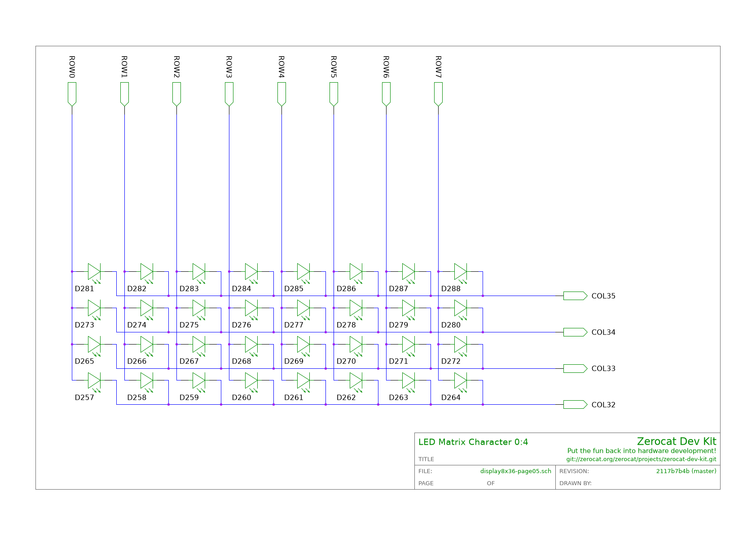Click the D282 reference designator label
Screen dimensions: 756x535
point(137,289)
